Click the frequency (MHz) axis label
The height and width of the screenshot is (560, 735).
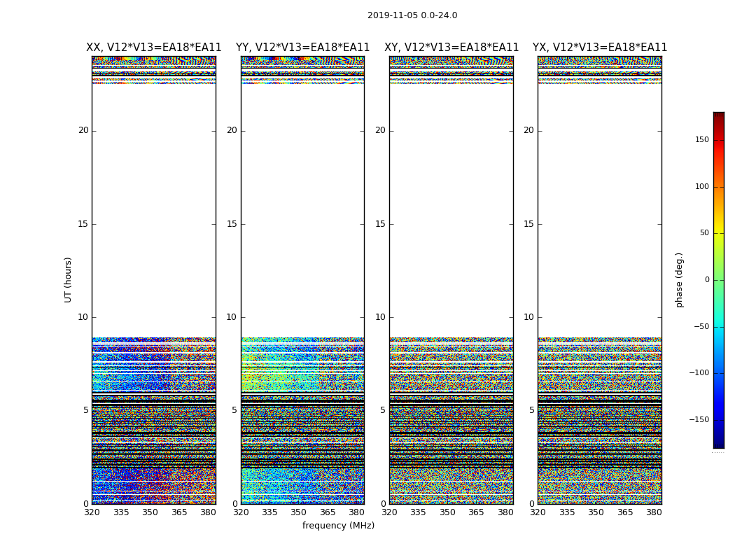tap(338, 525)
